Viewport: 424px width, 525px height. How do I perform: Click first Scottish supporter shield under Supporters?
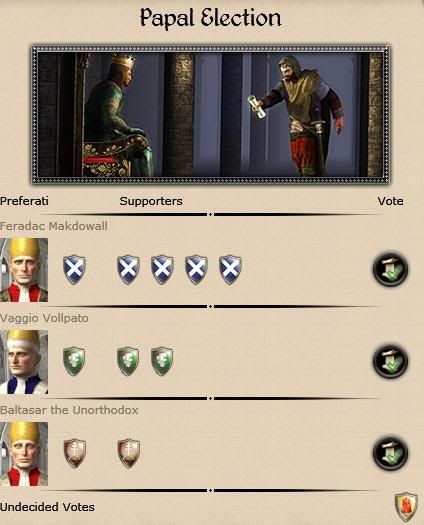point(128,270)
